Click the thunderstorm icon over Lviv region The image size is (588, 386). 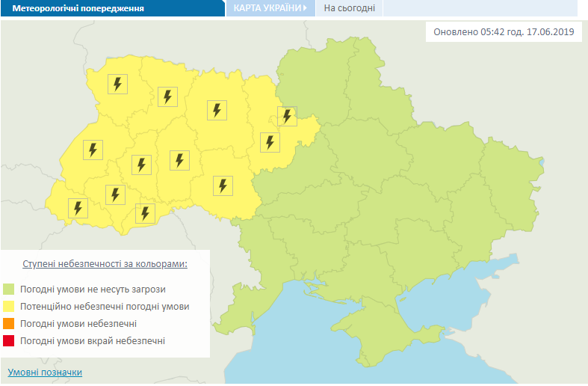(93, 150)
